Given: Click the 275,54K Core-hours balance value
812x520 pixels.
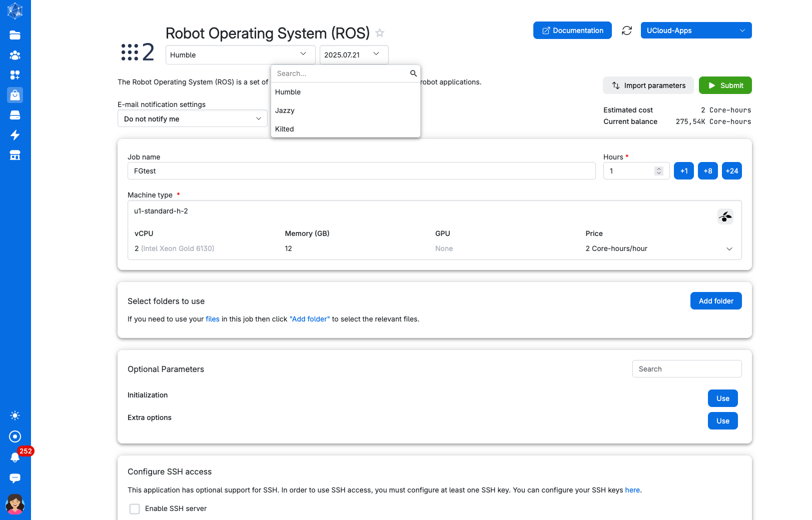Looking at the screenshot, I should click(713, 121).
